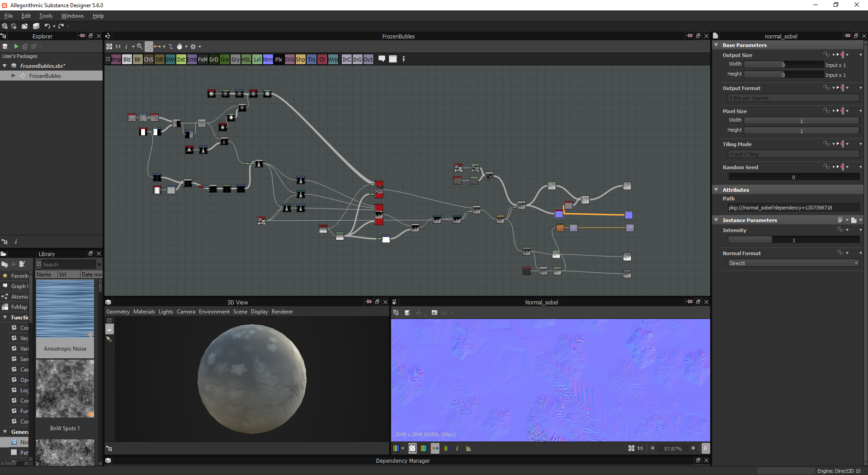Open the graph search magnifier tool
This screenshot has width=868, height=475.
[140, 47]
